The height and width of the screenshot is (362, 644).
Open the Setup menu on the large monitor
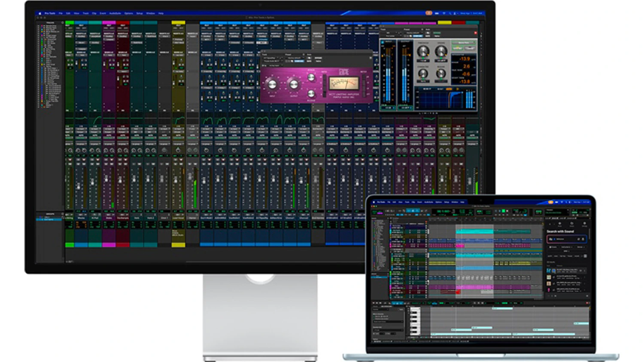click(x=140, y=13)
